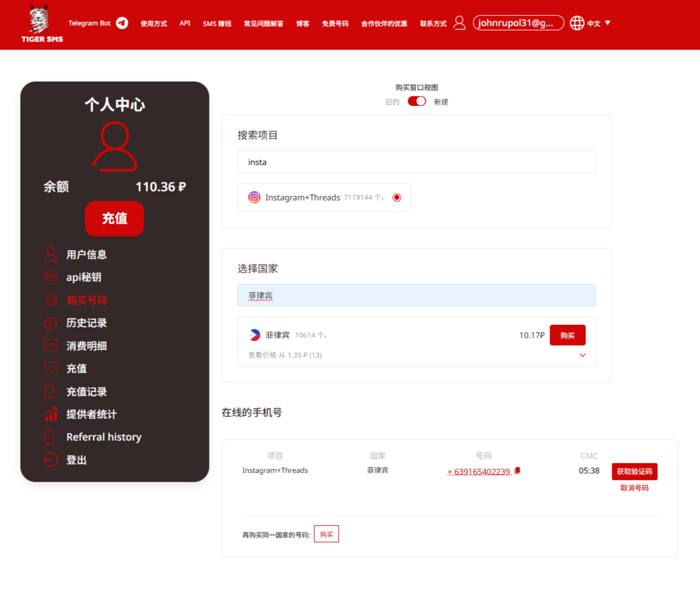Image resolution: width=700 pixels, height=601 pixels.
Task: Select the Instagram+Threads radio button
Action: coord(397,197)
